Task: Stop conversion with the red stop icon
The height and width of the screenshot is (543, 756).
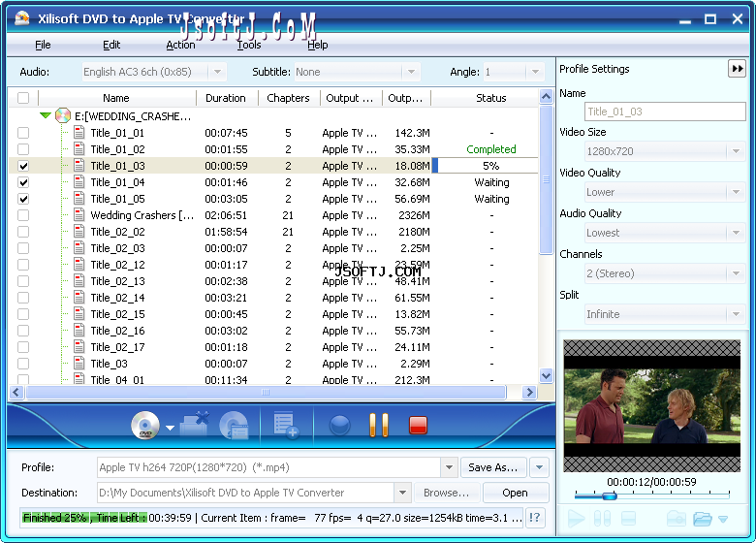Action: (418, 426)
